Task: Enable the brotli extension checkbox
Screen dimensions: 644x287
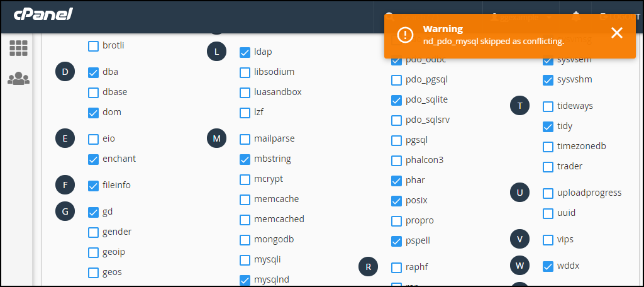Action: coord(93,46)
